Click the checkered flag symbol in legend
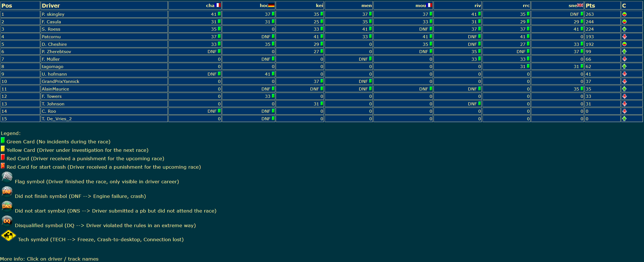Image resolution: width=644 pixels, height=262 pixels. point(7,177)
